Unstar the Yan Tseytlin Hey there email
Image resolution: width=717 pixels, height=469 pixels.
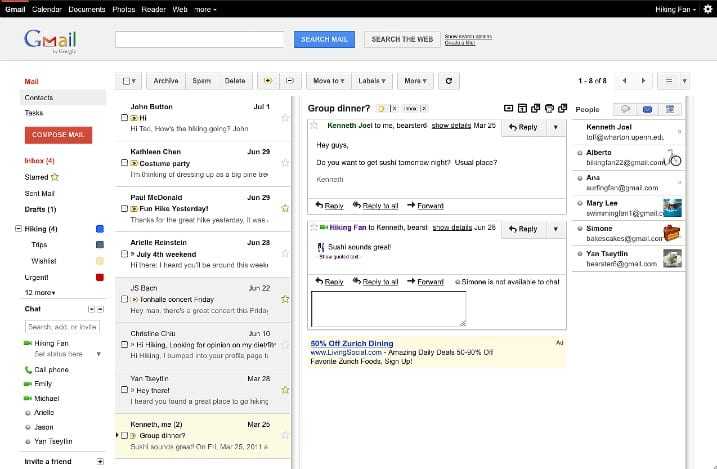click(x=285, y=390)
